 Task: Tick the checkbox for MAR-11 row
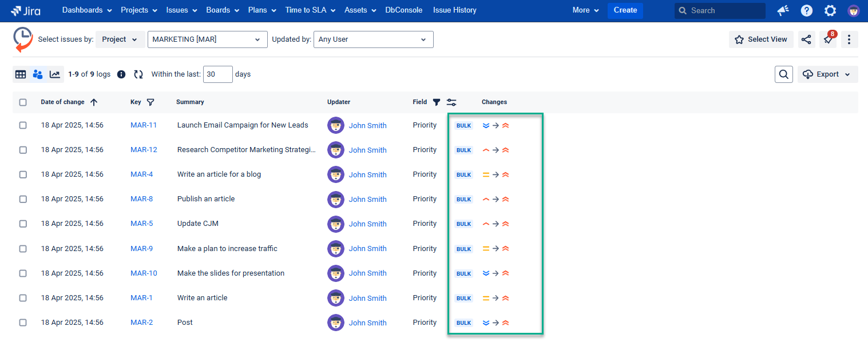23,125
